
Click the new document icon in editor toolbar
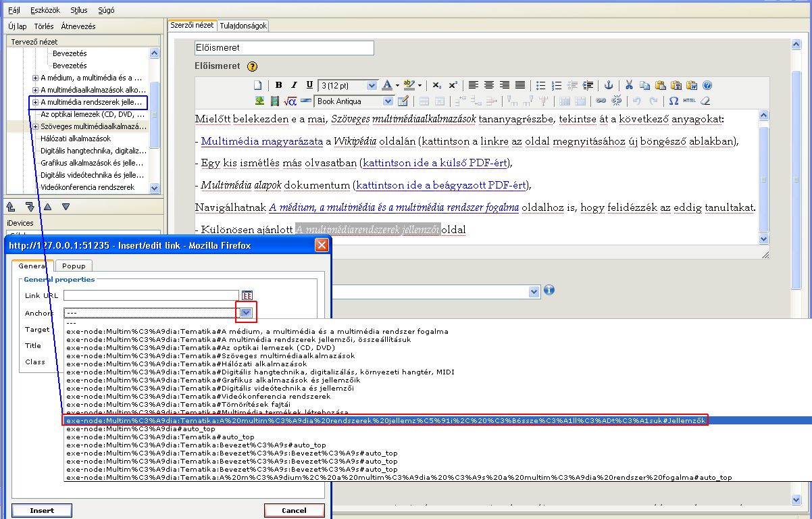point(257,86)
